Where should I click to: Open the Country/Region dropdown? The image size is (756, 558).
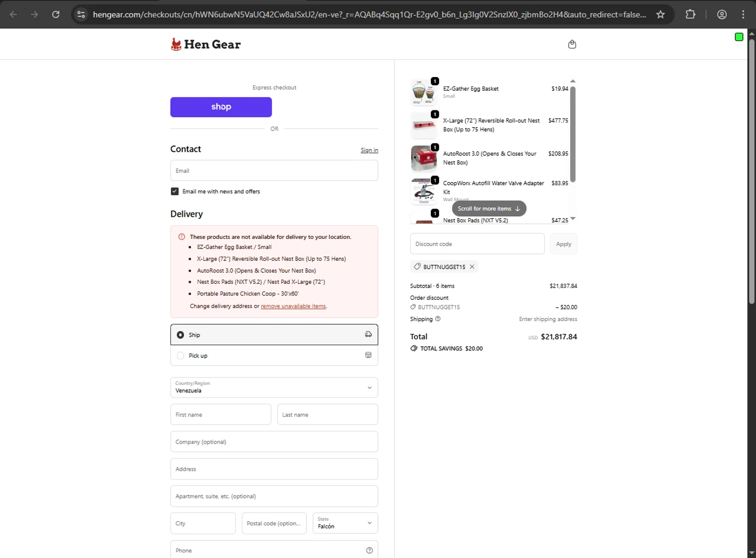coord(274,387)
